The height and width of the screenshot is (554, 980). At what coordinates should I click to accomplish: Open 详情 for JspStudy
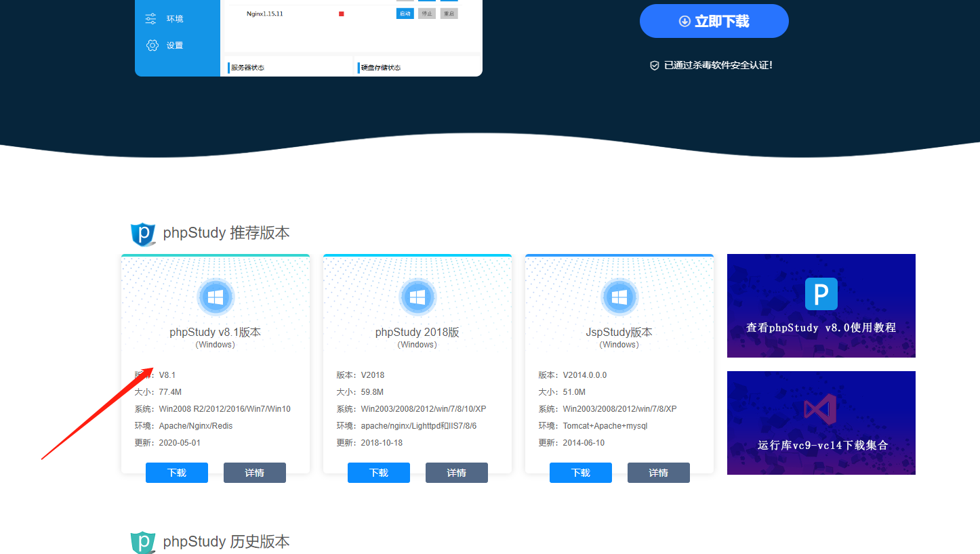pyautogui.click(x=659, y=473)
